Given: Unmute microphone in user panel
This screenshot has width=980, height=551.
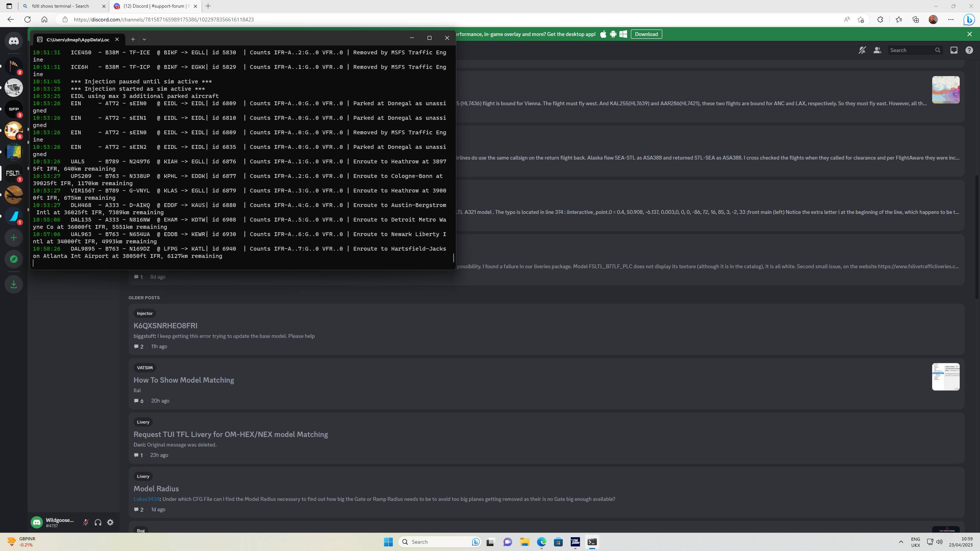Looking at the screenshot, I should 86,522.
